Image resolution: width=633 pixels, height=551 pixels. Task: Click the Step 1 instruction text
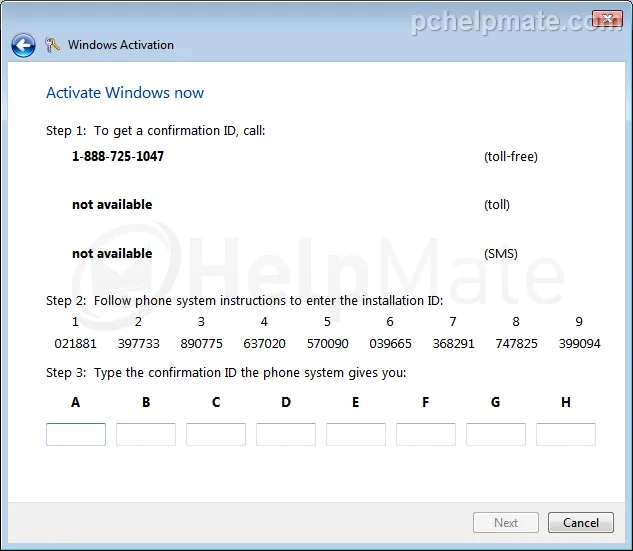(x=155, y=131)
